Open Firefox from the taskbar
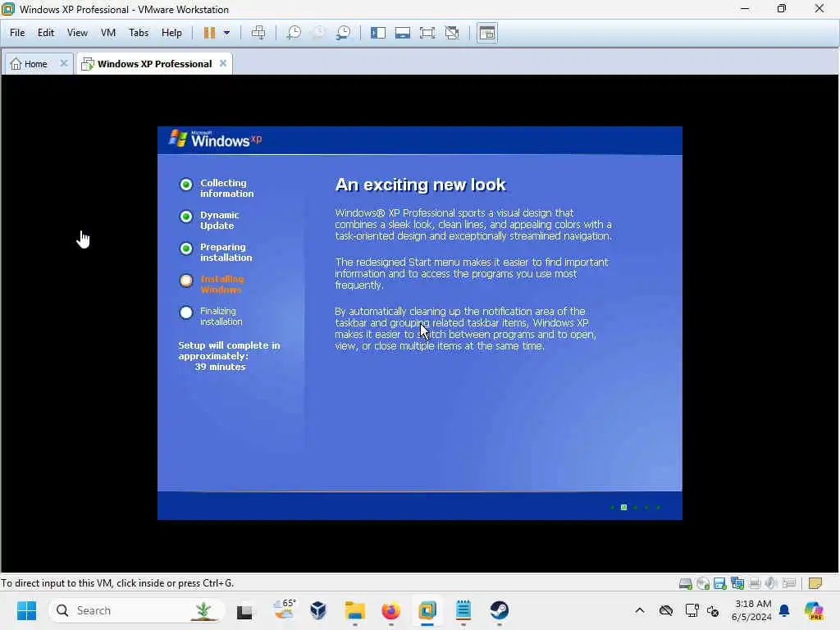This screenshot has width=840, height=630. [x=391, y=610]
